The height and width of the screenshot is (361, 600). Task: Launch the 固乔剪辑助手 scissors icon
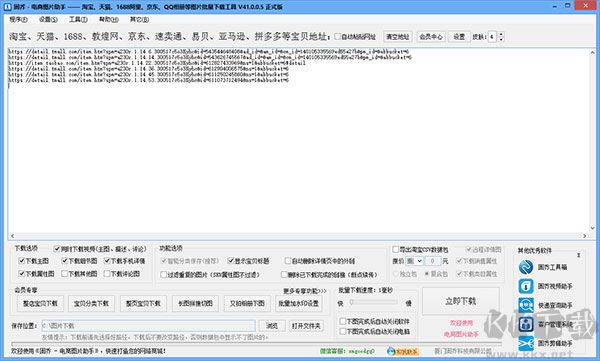click(526, 343)
